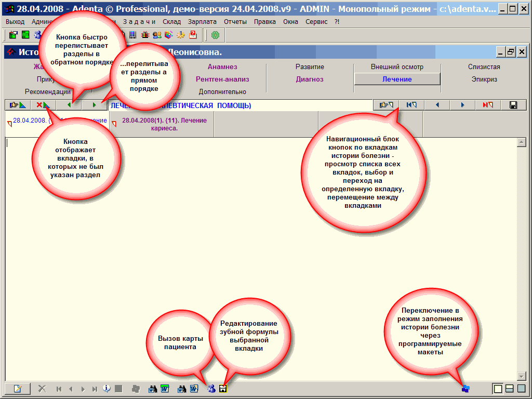Page sections forward with green right arrow
Screen dimensions: 532x399
click(94, 105)
